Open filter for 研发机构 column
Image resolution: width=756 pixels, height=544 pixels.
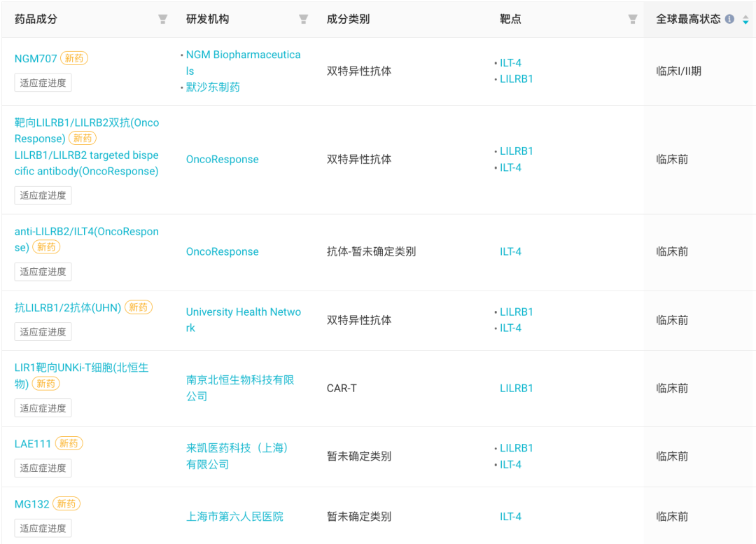coord(303,20)
